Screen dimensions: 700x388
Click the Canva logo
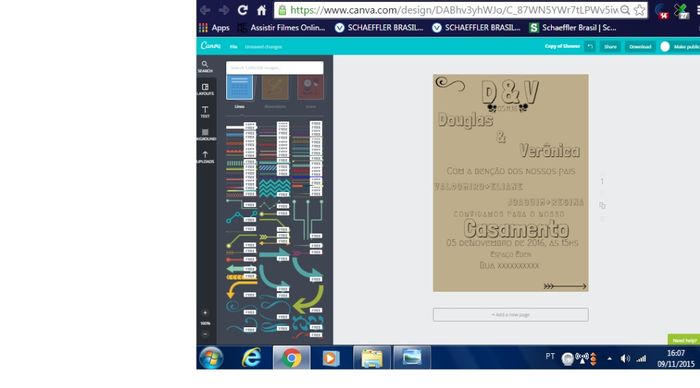click(210, 46)
